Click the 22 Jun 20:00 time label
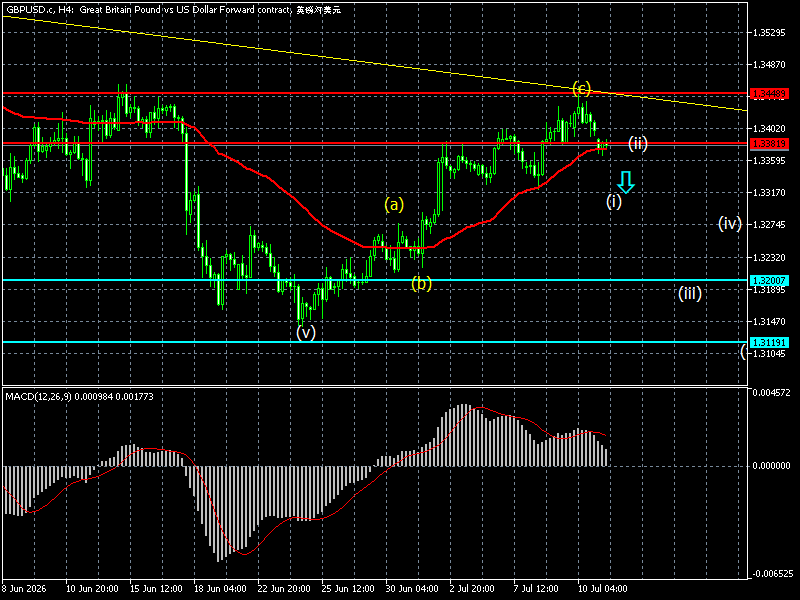Viewport: 800px width, 600px height. click(x=284, y=589)
